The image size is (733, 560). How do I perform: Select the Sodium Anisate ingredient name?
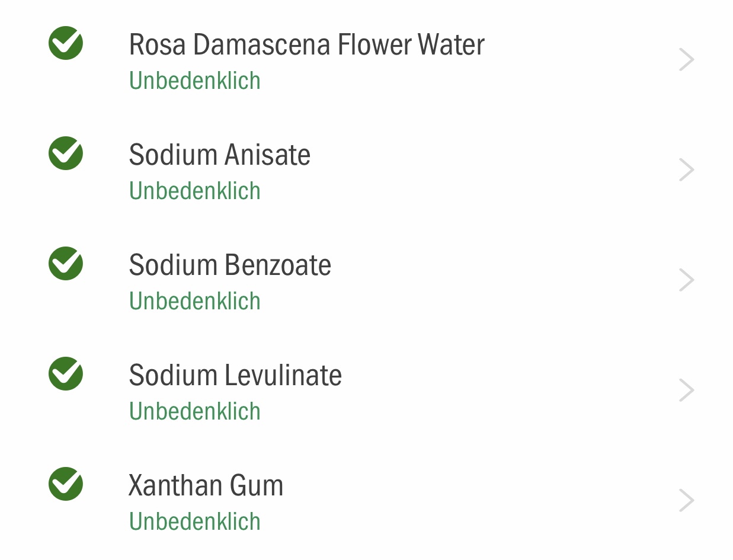220,155
